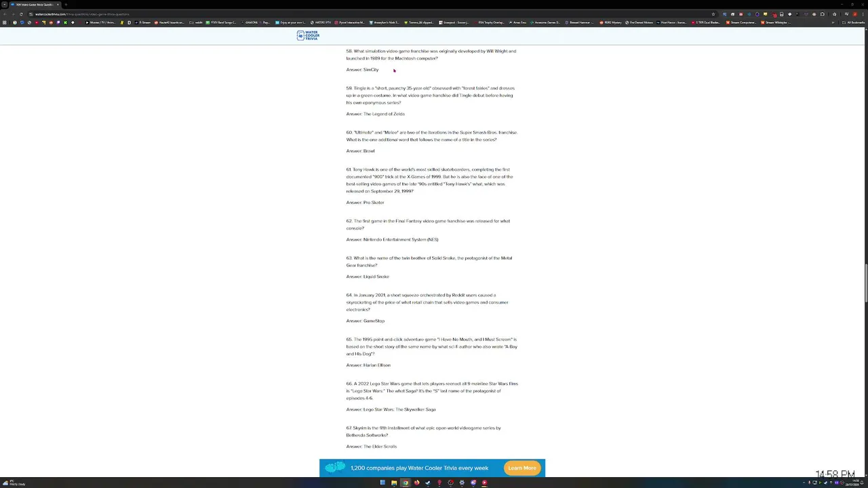Open the reddit bookmark folder

point(196,22)
